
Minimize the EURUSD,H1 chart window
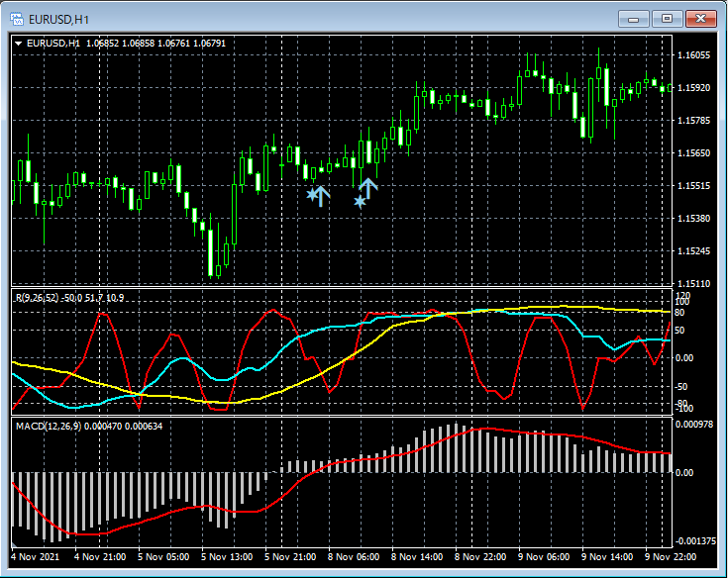pos(633,19)
